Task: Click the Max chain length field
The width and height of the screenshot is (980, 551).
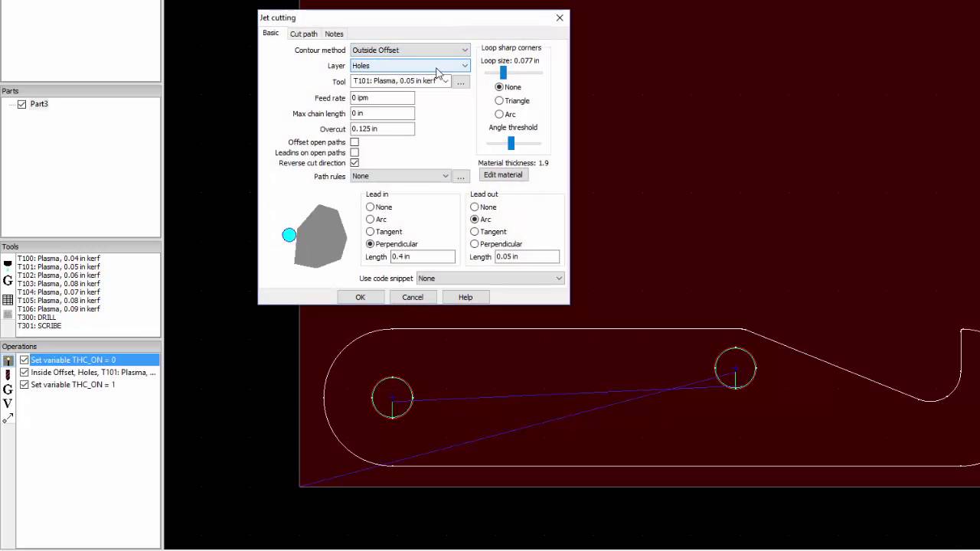Action: click(382, 113)
